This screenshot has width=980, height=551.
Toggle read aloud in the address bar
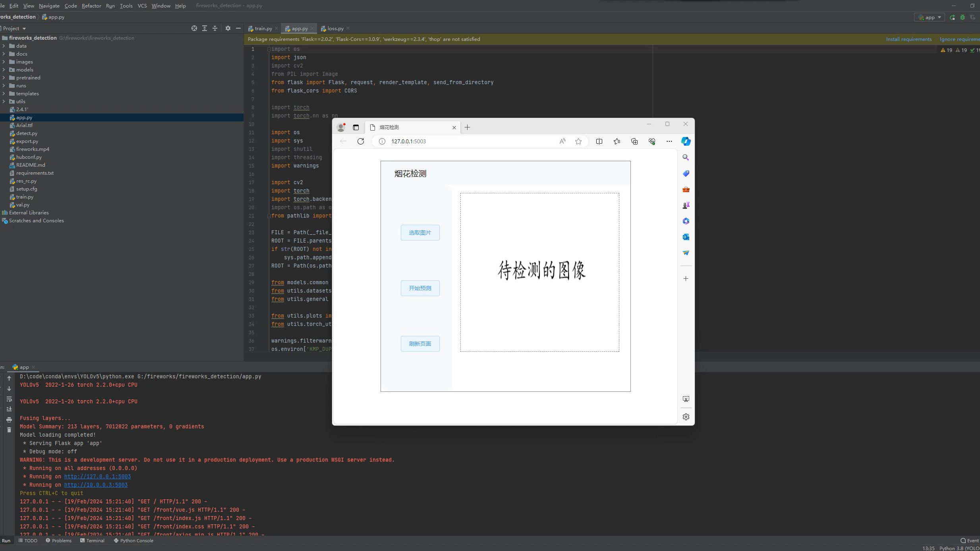562,141
